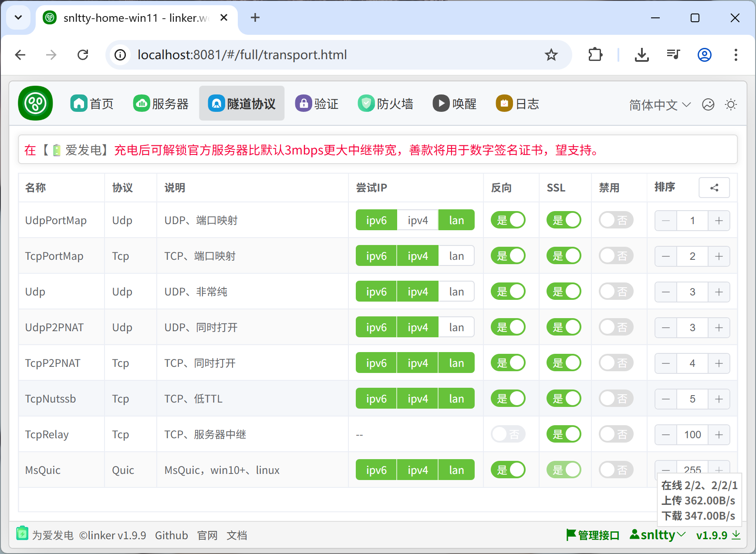Enable the disable switch for TcpRelay
The width and height of the screenshot is (756, 554).
click(x=616, y=434)
